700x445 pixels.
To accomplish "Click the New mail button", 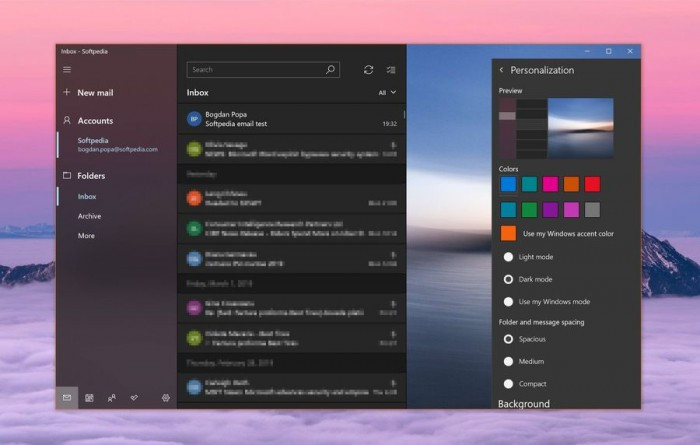I will 88,92.
